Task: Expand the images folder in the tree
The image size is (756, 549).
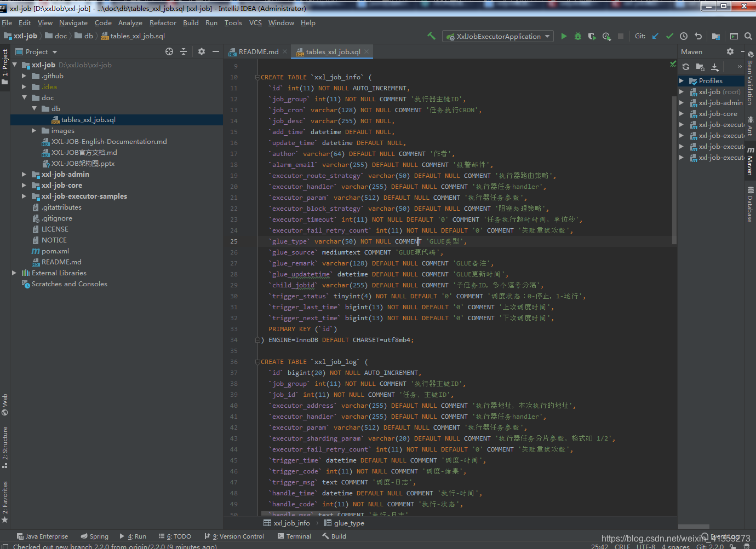Action: [34, 131]
